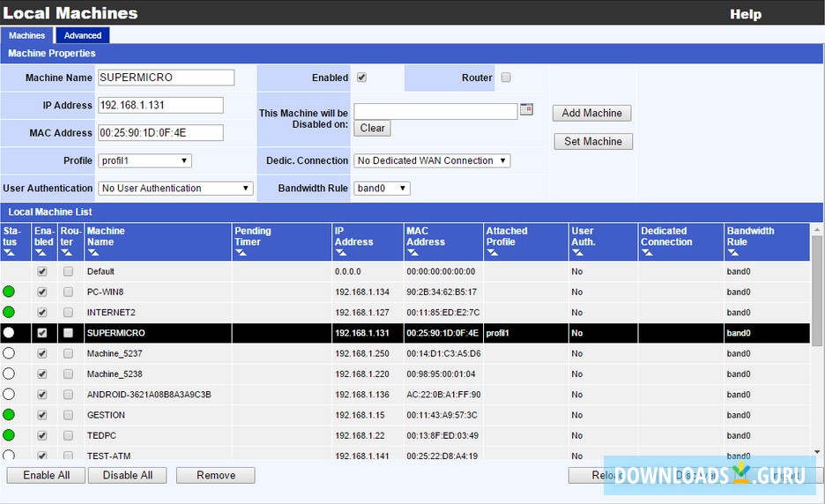
Task: Sort list by Machine Name column arrow
Action: (93, 253)
